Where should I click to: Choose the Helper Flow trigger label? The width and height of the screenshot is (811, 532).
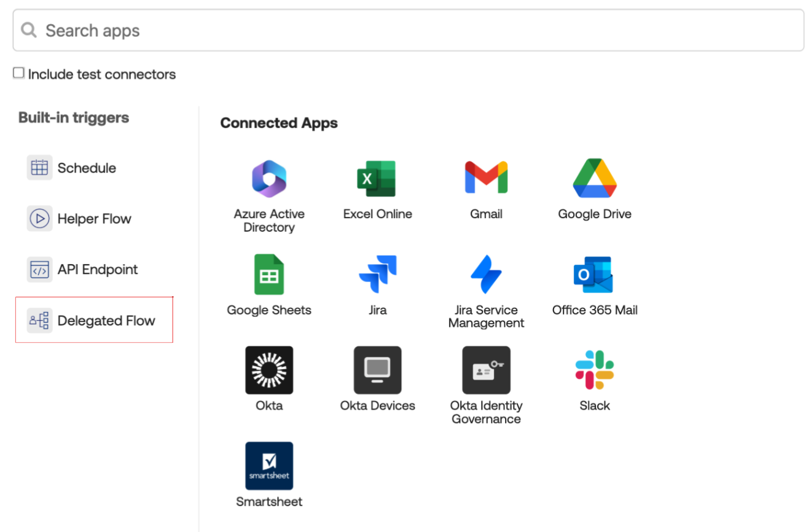pos(95,219)
